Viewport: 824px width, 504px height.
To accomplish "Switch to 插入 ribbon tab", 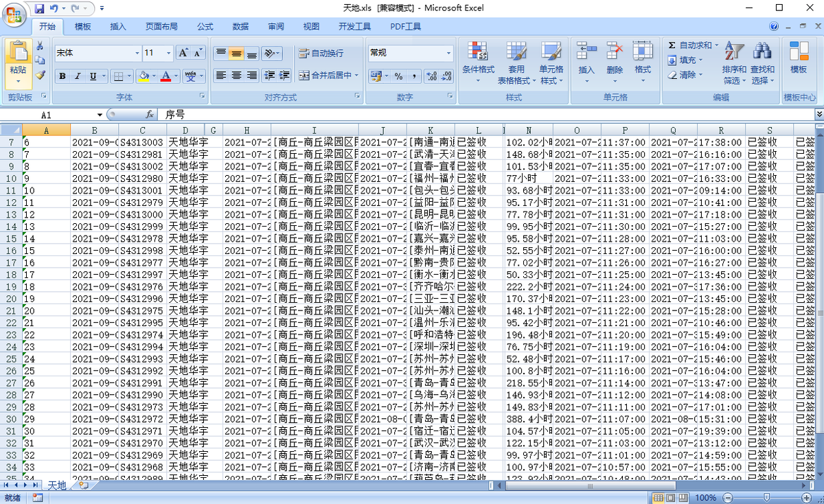I will [118, 27].
